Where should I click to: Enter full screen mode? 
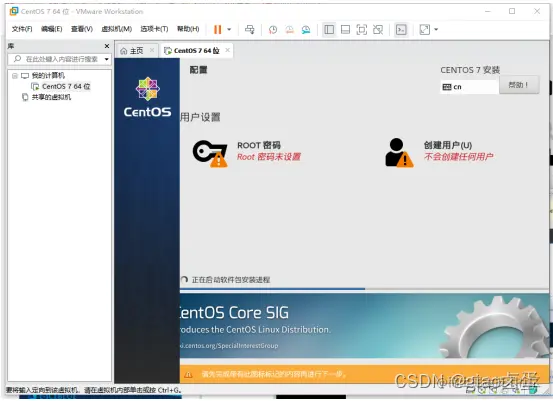click(361, 30)
